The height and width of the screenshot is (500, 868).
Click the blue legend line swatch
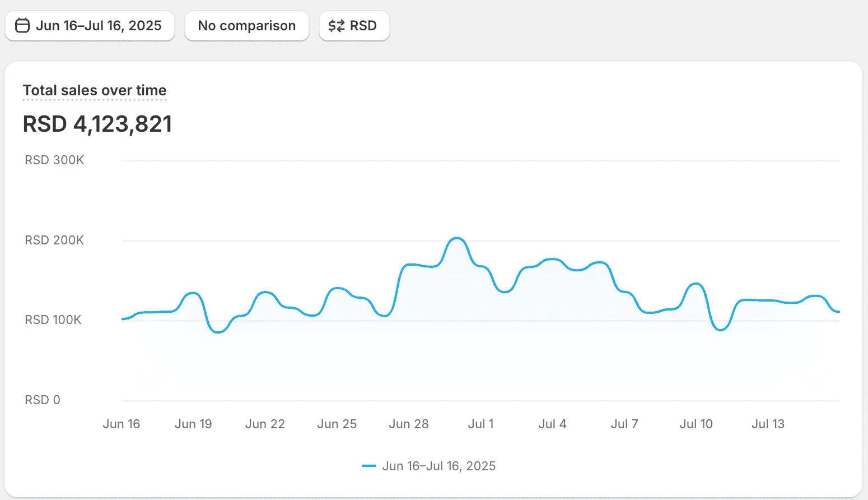tap(368, 466)
